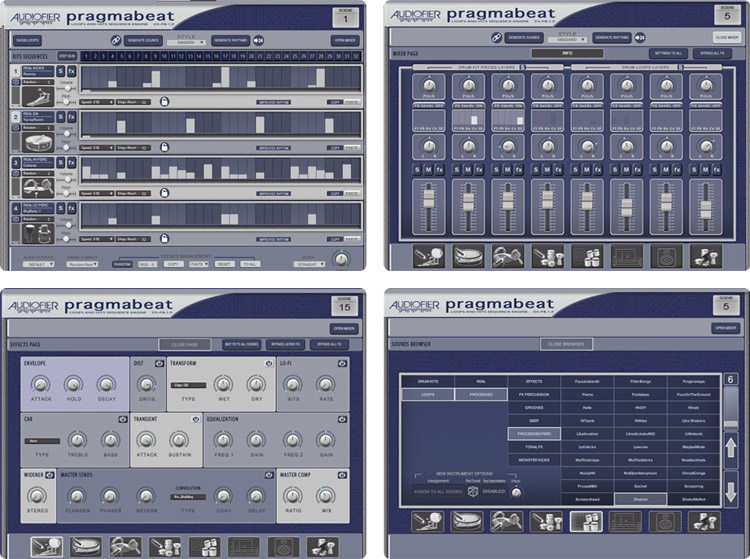The image size is (750, 559).
Task: Click the ENVELOPE ATTACK knob
Action: [x=40, y=384]
